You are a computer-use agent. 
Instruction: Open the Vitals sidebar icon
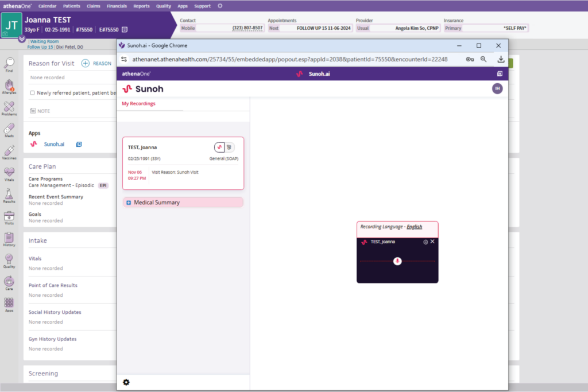[x=9, y=174]
